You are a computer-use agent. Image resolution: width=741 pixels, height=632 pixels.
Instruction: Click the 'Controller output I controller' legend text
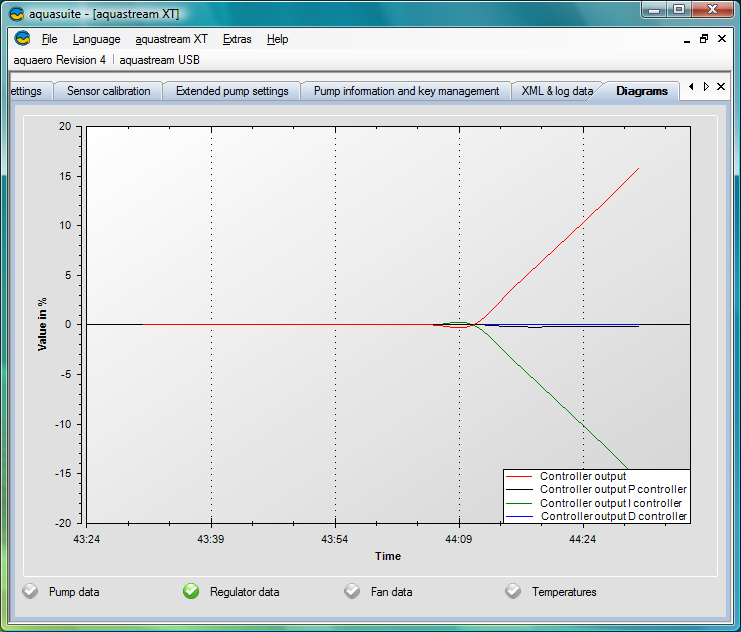click(611, 503)
